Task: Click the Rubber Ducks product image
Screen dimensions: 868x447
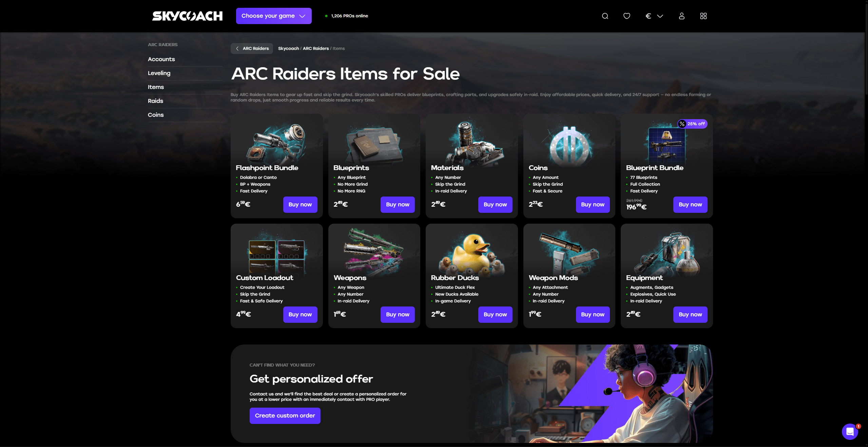Action: [471, 253]
